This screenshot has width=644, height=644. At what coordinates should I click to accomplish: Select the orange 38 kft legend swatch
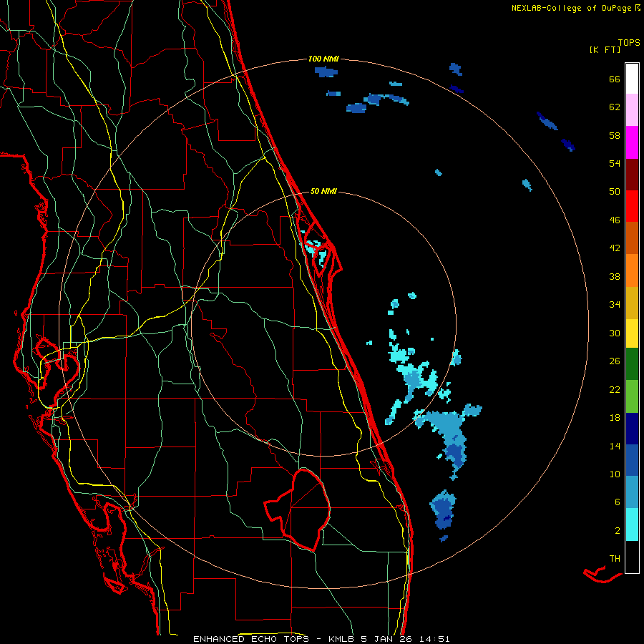(x=632, y=270)
